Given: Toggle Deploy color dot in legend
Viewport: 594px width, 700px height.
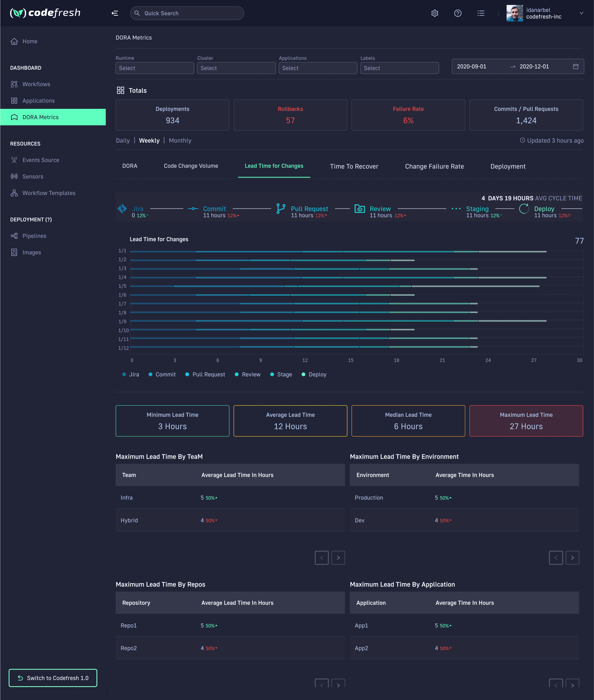Looking at the screenshot, I should point(303,374).
